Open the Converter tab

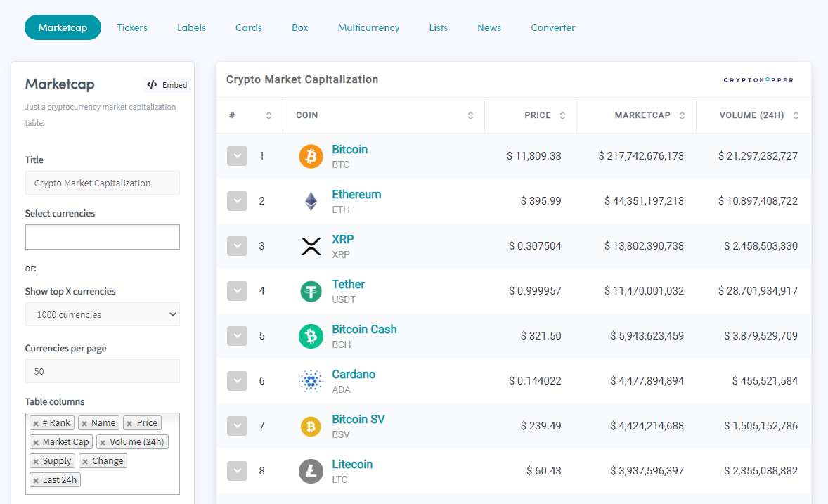553,27
